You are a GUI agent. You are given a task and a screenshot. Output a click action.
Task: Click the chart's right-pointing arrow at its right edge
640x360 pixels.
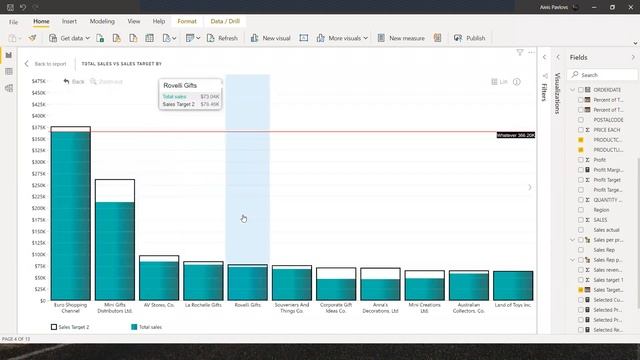point(530,187)
